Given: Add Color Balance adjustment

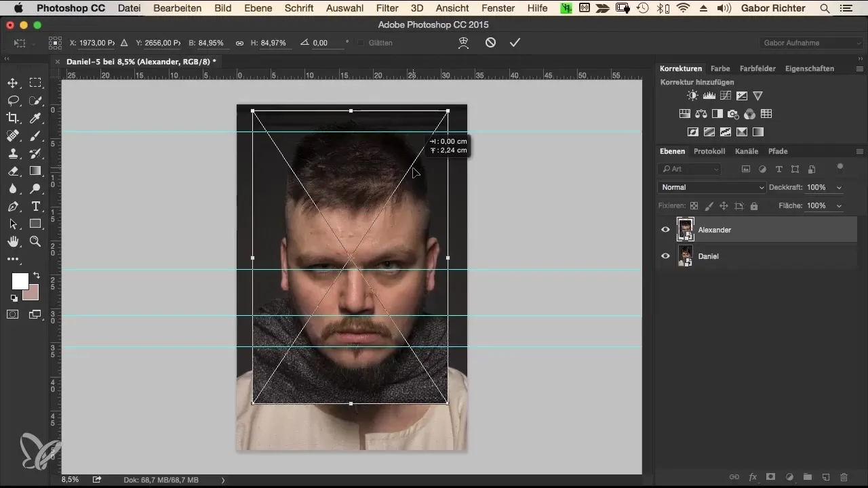Looking at the screenshot, I should pos(701,114).
